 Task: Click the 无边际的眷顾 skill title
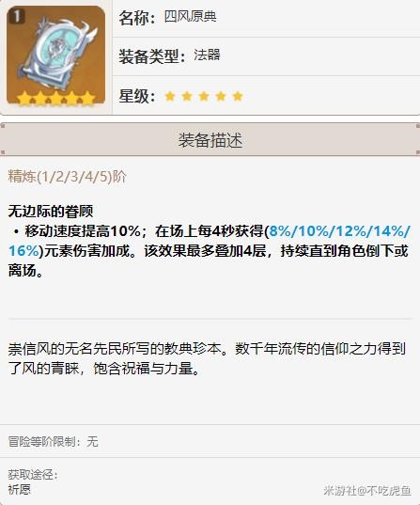coord(51,212)
